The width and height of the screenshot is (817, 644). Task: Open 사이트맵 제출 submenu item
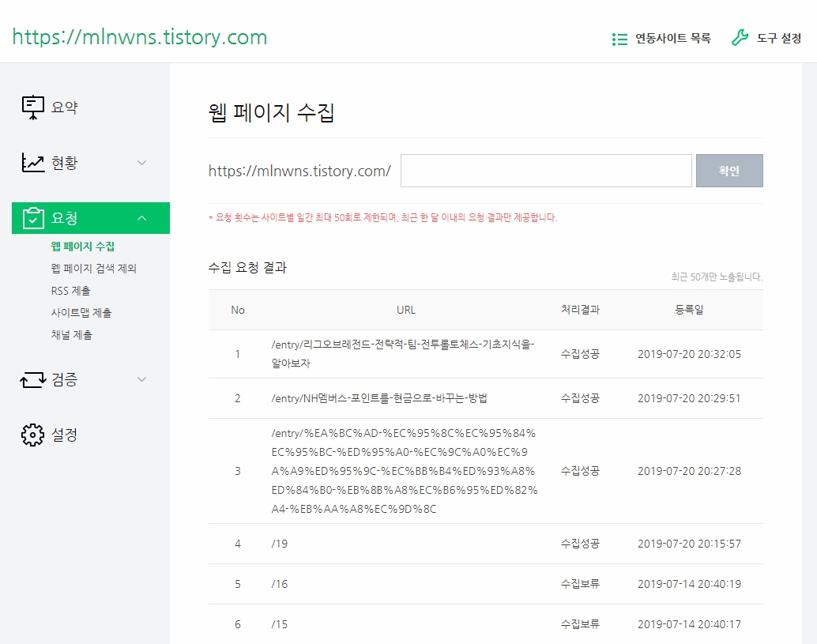coord(81,313)
